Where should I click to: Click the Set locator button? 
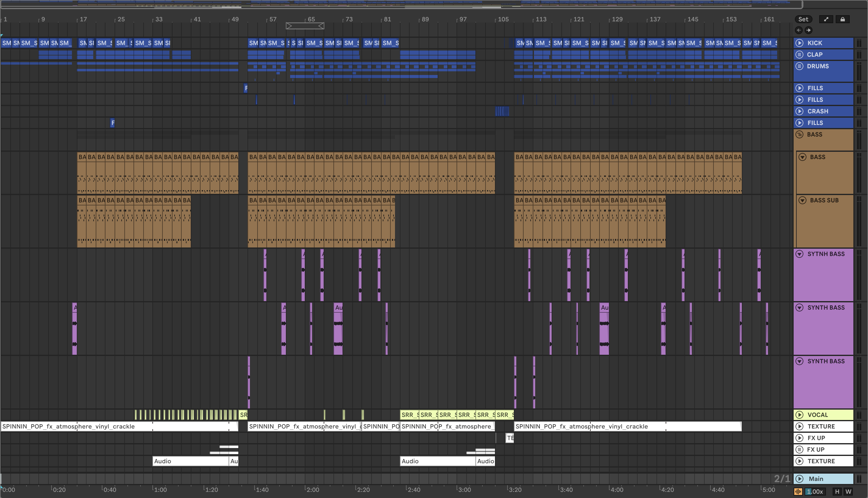(803, 20)
